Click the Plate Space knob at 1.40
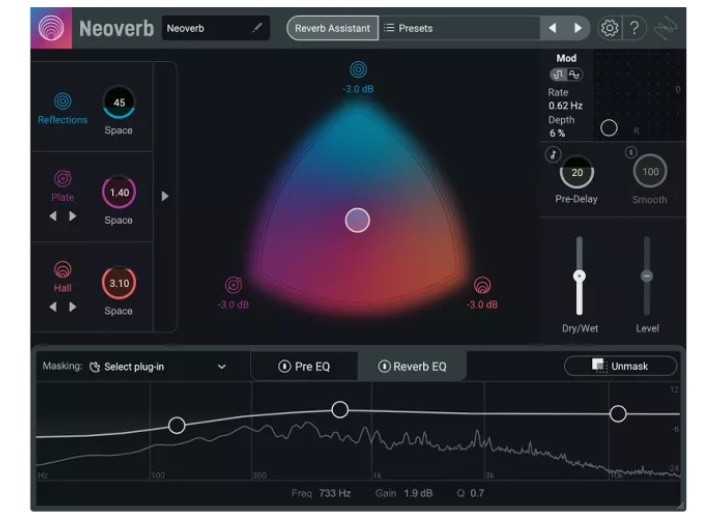 tap(119, 192)
